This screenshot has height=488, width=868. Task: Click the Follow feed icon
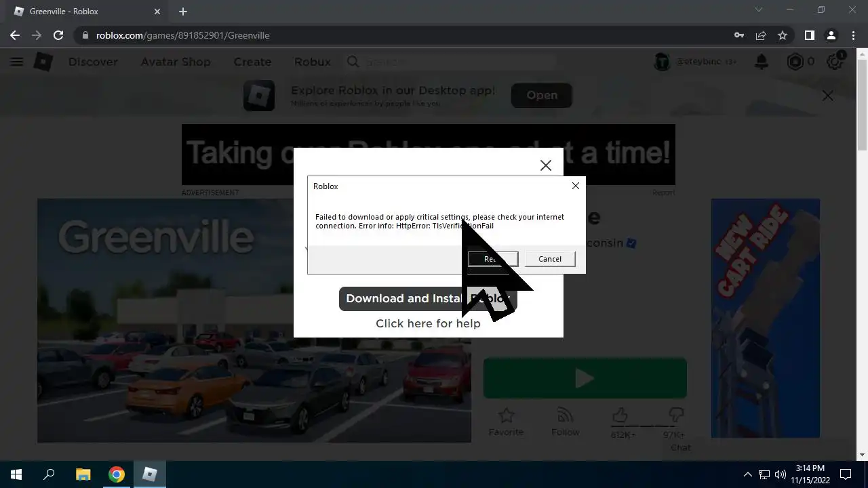click(x=565, y=415)
